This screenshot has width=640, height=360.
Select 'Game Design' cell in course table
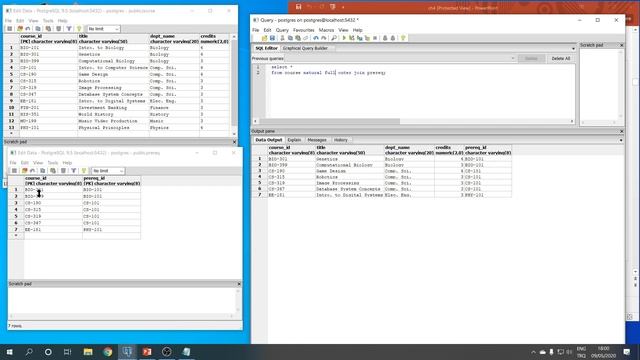pos(113,74)
